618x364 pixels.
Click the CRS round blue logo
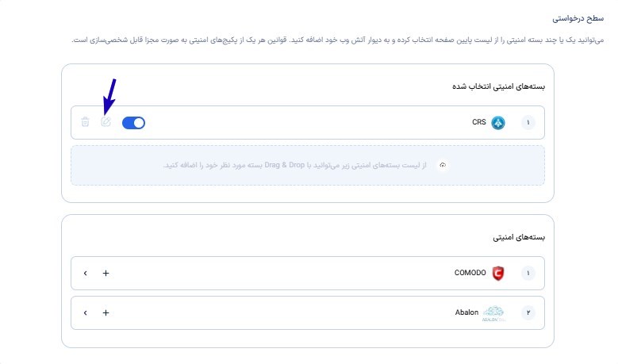click(497, 123)
